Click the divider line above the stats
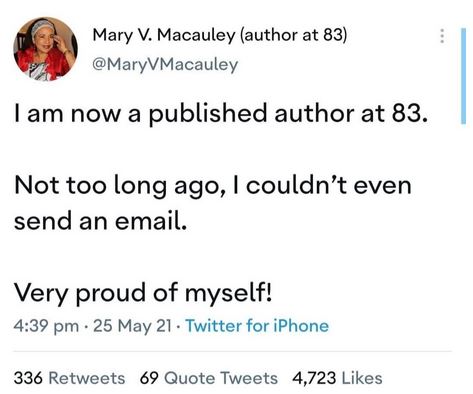The image size is (473, 394). pos(233,351)
